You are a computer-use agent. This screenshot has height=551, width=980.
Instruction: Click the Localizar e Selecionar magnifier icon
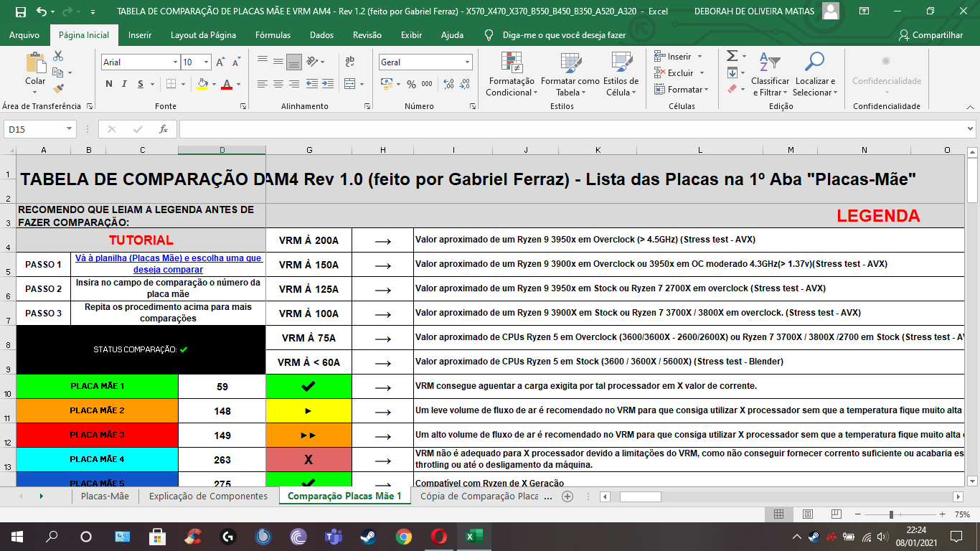pos(815,62)
